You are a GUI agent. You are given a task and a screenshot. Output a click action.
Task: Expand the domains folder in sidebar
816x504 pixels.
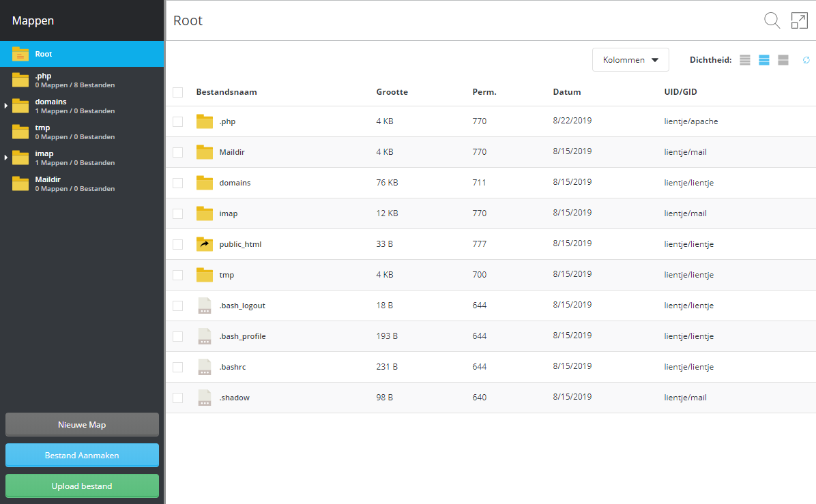point(6,106)
